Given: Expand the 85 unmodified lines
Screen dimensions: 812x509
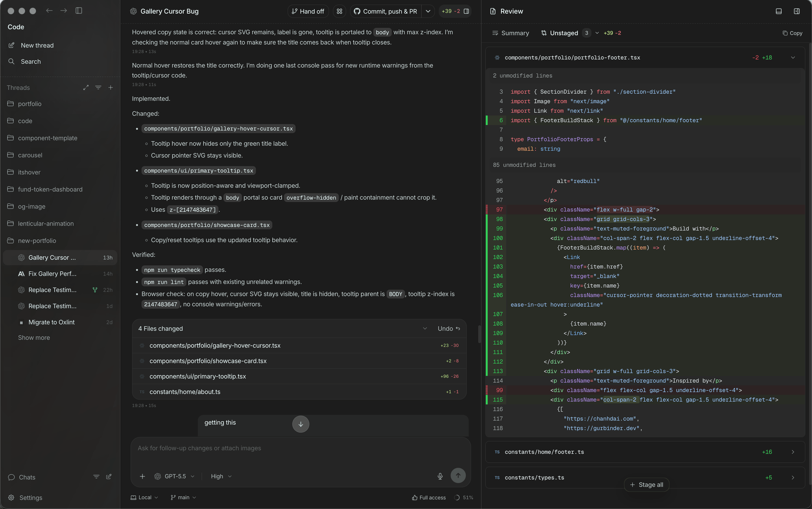Looking at the screenshot, I should pos(646,165).
